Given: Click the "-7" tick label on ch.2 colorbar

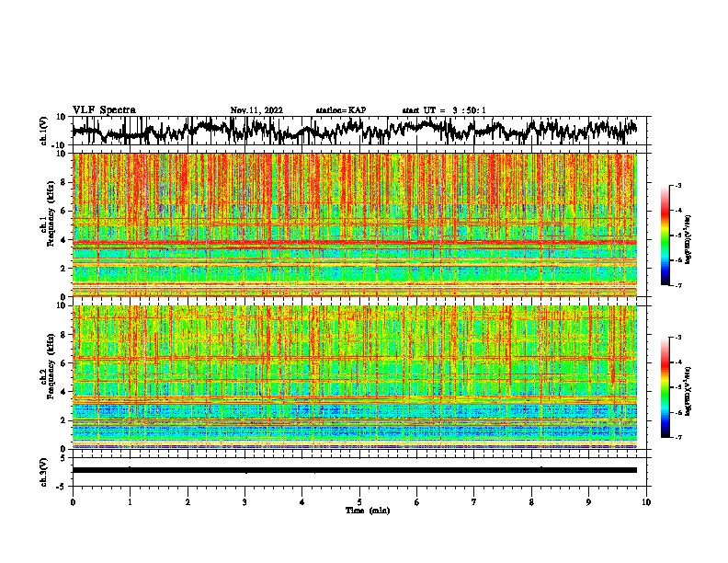Looking at the screenshot, I should [x=678, y=437].
